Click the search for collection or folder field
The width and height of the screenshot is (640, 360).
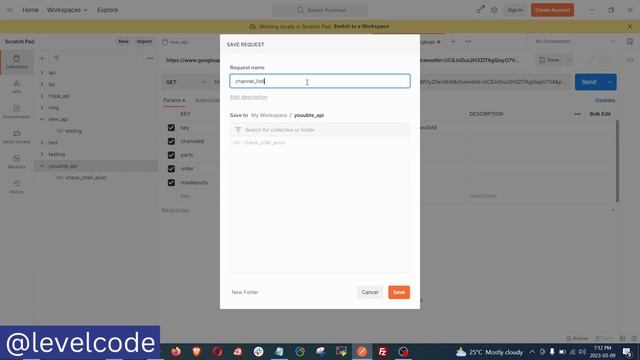(x=320, y=130)
